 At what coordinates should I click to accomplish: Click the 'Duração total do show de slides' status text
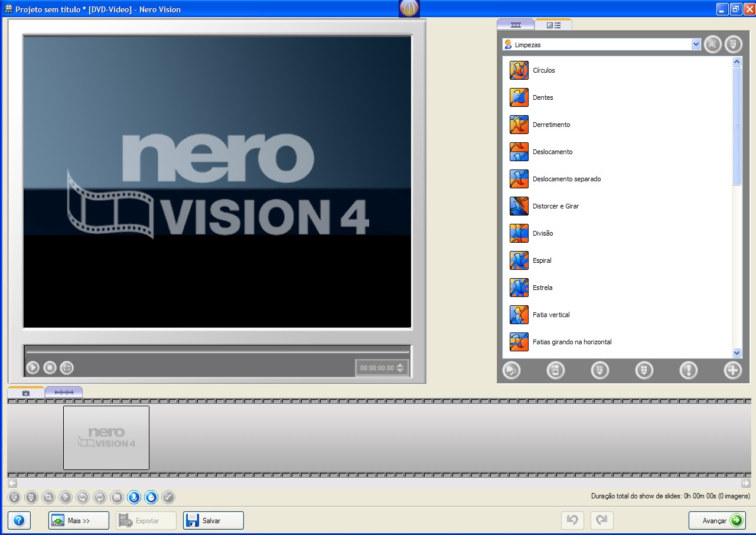(x=670, y=496)
